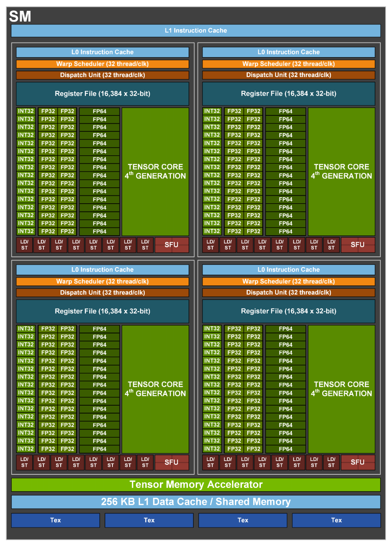The width and height of the screenshot is (392, 547).
Task: Click the leftmost Tex unit
Action: pos(55,520)
